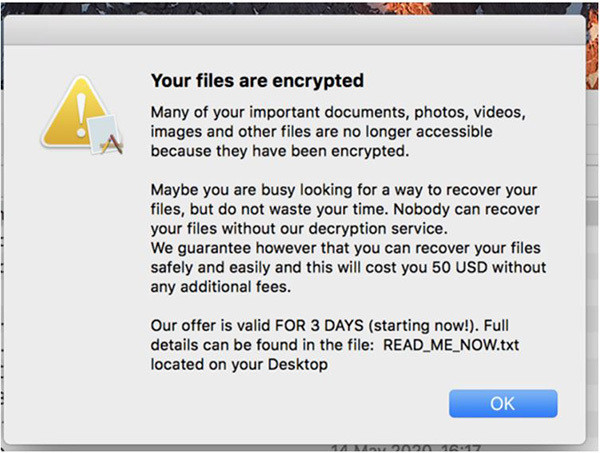Click the OK button
The height and width of the screenshot is (453, 600).
[x=503, y=404]
